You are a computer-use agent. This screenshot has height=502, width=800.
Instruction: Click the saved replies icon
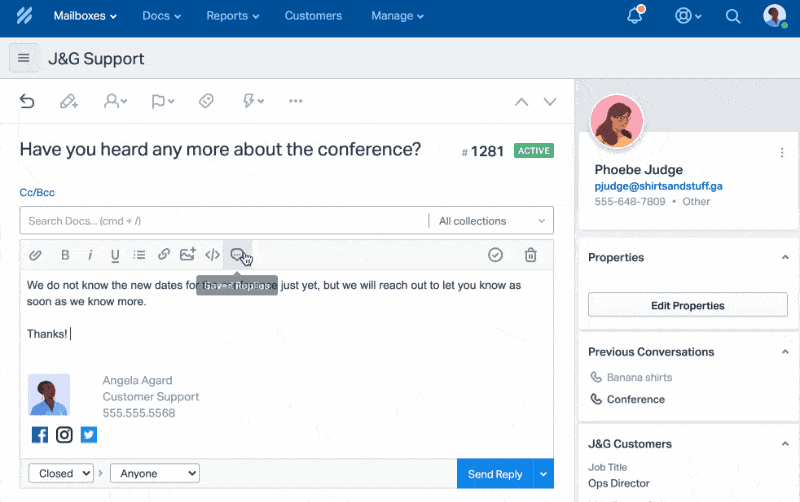coord(238,255)
